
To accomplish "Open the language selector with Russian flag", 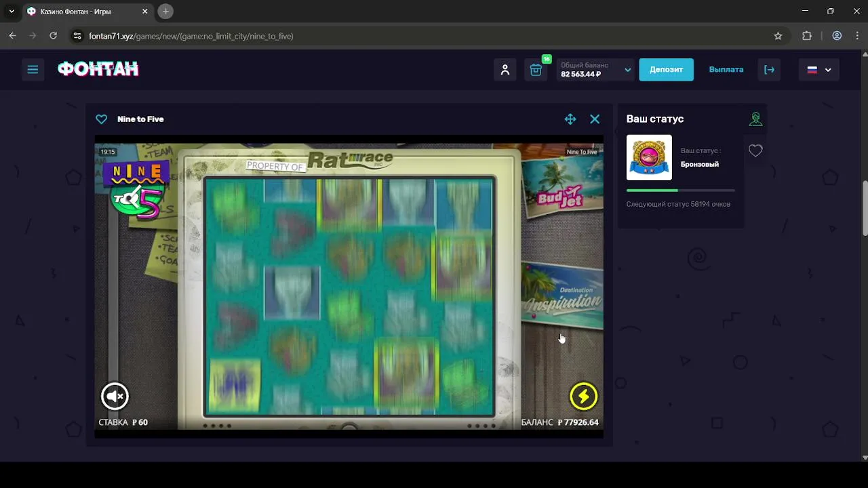I will pos(818,70).
